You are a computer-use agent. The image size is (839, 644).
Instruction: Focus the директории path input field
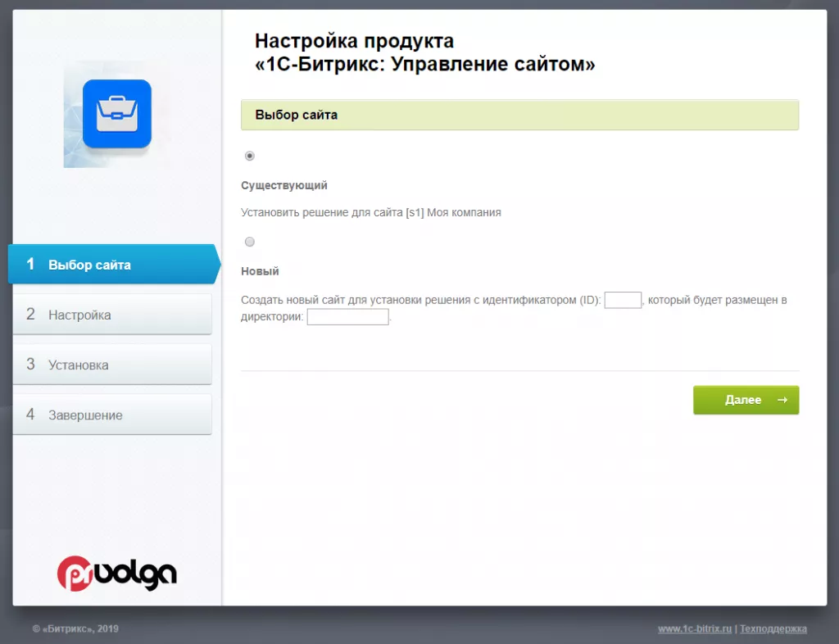347,317
